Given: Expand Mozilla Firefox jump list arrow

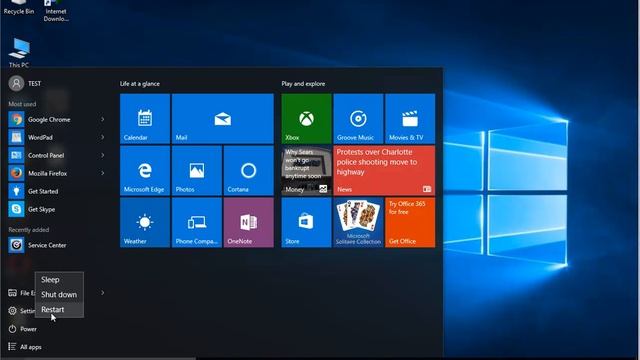Looking at the screenshot, I should [x=102, y=173].
